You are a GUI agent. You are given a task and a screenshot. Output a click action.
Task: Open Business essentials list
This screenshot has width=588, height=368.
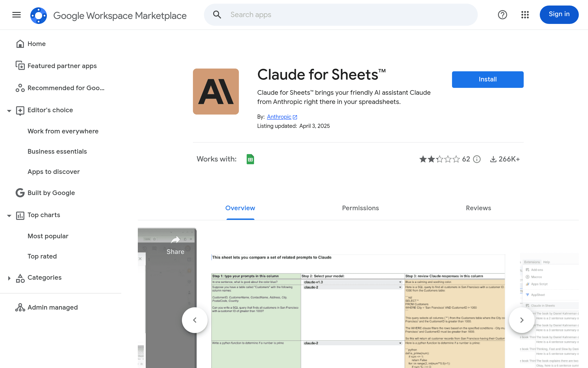(57, 151)
